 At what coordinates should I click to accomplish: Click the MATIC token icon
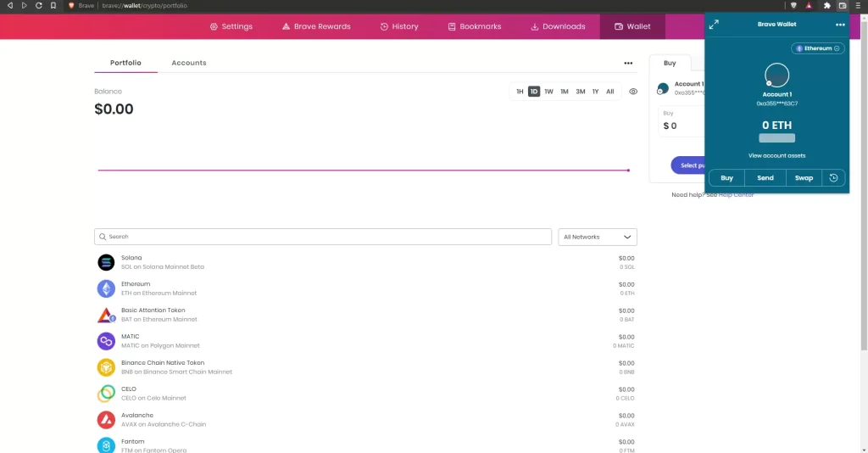106,341
